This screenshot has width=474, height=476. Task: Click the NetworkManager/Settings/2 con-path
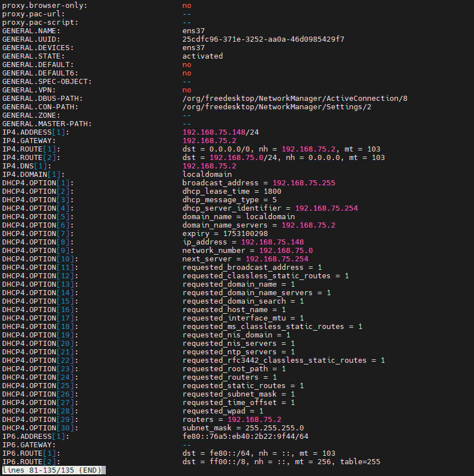click(x=277, y=107)
